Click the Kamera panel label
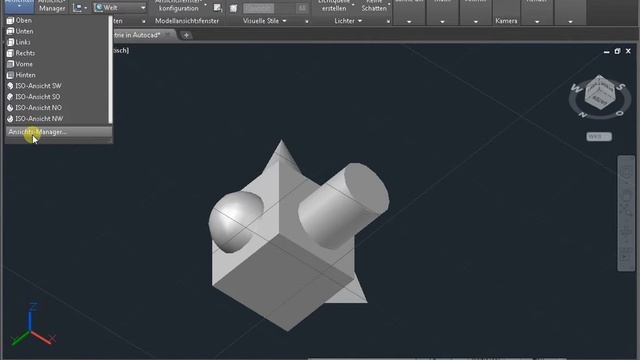The width and height of the screenshot is (640, 360). pos(506,21)
